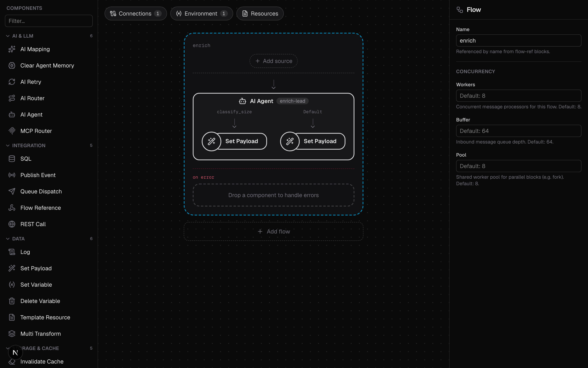Viewport: 588px width, 368px height.
Task: Collapse the INTEGRATION section
Action: (8, 146)
